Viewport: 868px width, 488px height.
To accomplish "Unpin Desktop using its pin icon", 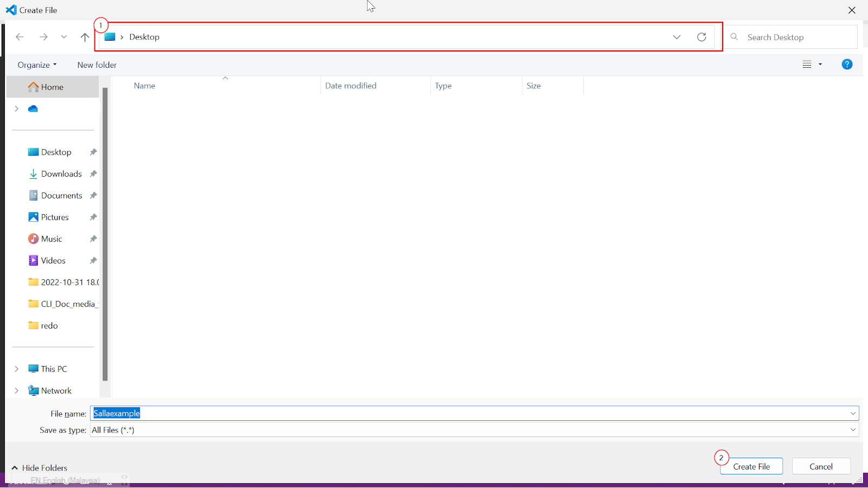I will tap(93, 152).
